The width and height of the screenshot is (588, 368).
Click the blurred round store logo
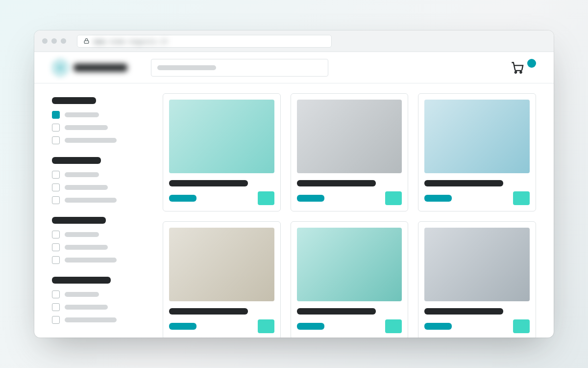(60, 68)
